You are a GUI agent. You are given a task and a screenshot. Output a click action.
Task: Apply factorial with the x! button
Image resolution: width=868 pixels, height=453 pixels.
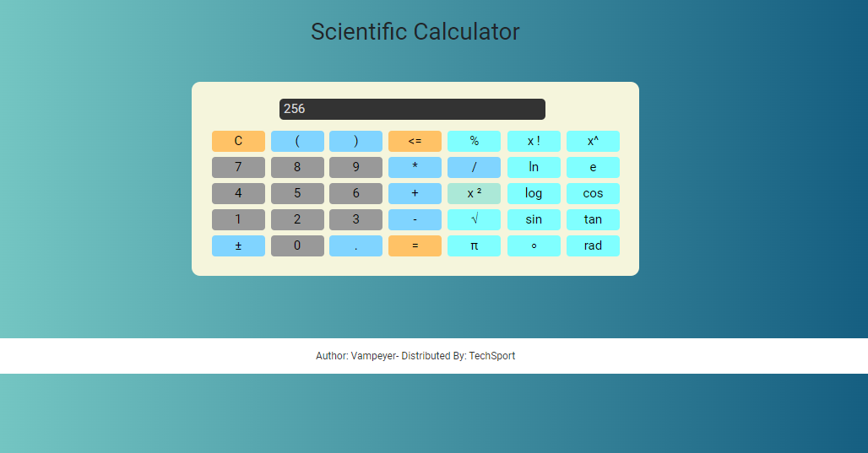click(x=534, y=141)
